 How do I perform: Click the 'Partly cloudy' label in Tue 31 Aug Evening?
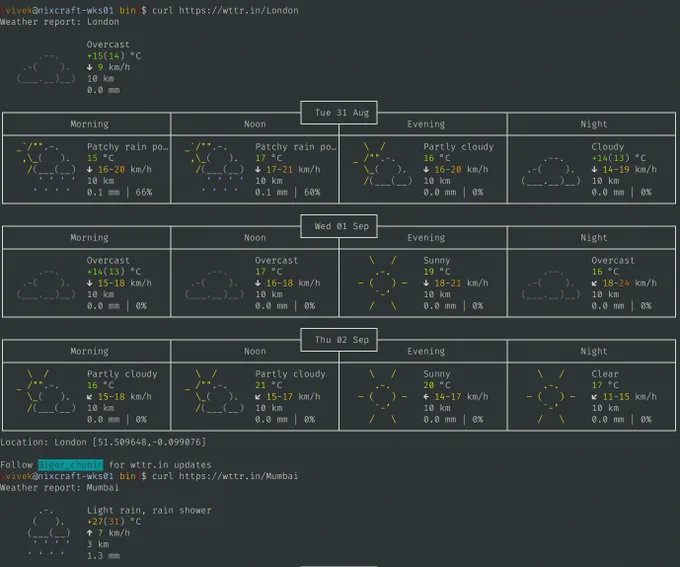tap(458, 147)
